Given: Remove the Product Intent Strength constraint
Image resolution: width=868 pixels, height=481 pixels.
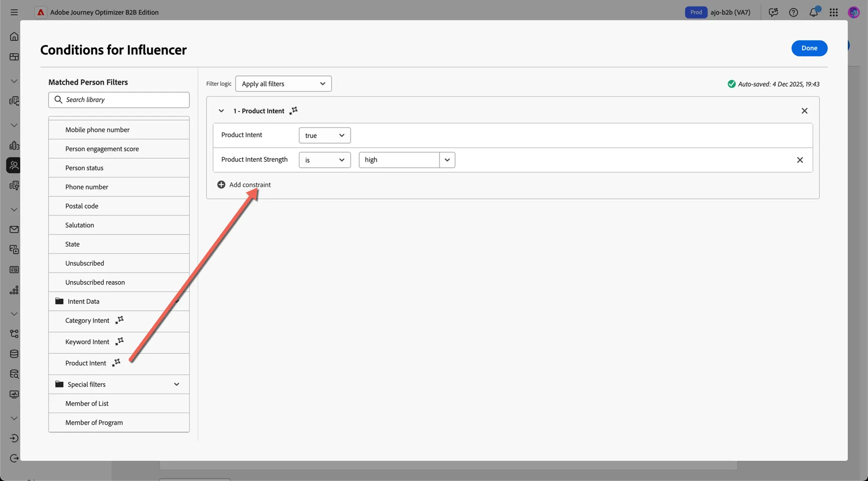Looking at the screenshot, I should (800, 160).
